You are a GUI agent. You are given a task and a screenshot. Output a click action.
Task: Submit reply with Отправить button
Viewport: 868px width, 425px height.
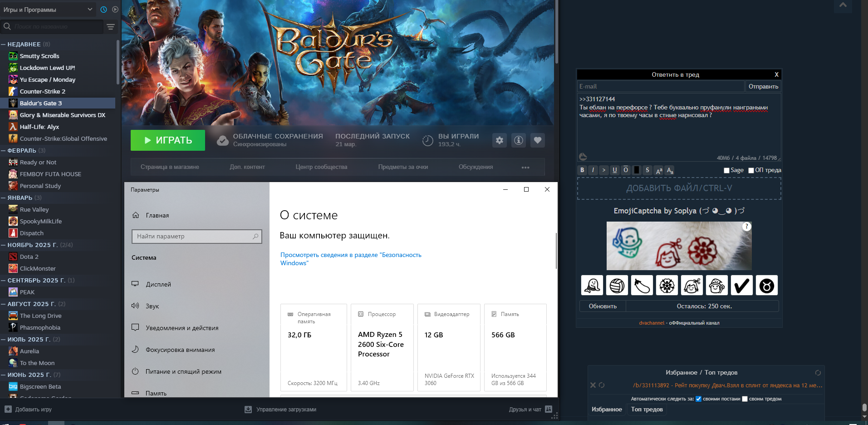click(x=763, y=86)
